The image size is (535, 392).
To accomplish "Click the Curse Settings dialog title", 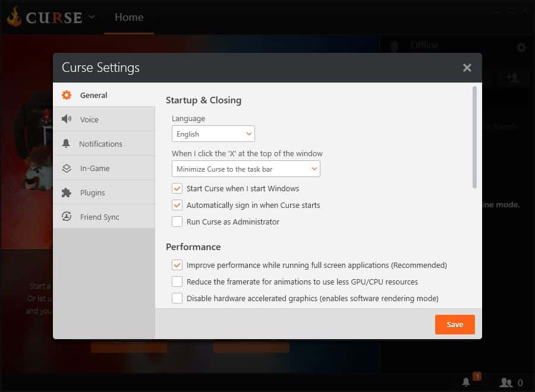I will (x=100, y=68).
